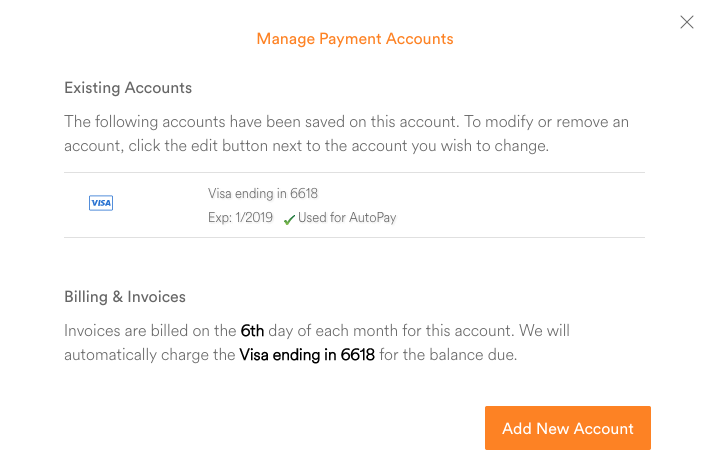
Task: Click the Existing Accounts heading
Action: click(x=128, y=88)
